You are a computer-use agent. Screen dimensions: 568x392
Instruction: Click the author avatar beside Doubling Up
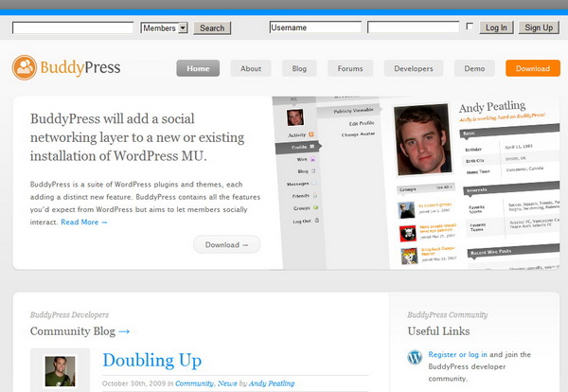click(61, 371)
